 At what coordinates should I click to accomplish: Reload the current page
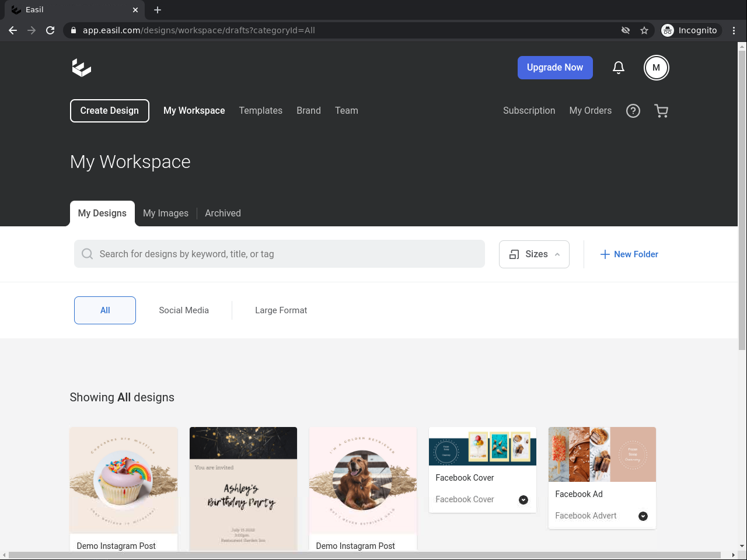50,30
